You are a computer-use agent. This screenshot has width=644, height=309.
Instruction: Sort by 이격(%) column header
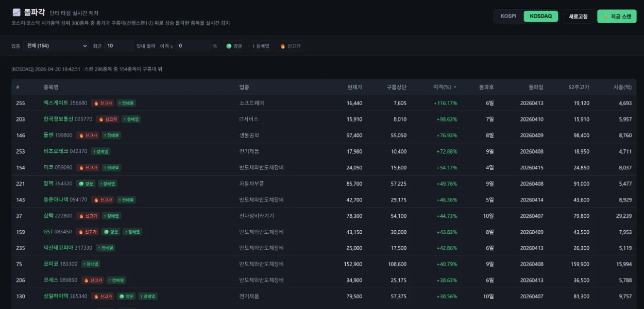pyautogui.click(x=445, y=87)
